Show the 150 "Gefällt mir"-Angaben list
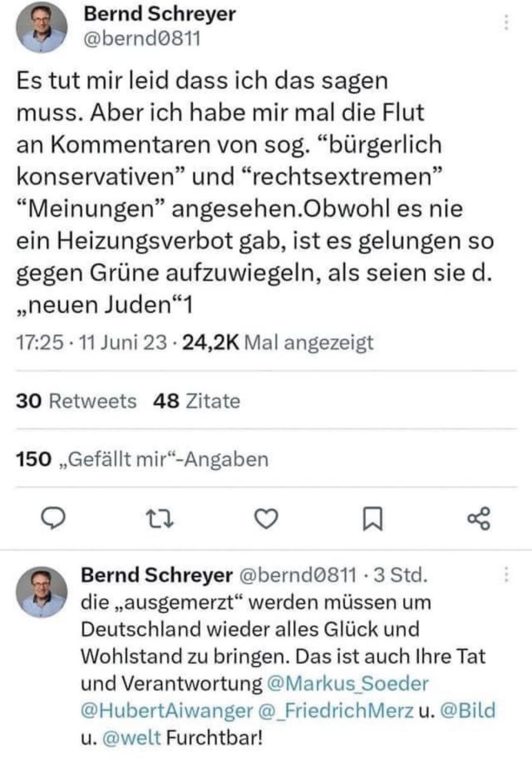The width and height of the screenshot is (532, 771). point(140,460)
